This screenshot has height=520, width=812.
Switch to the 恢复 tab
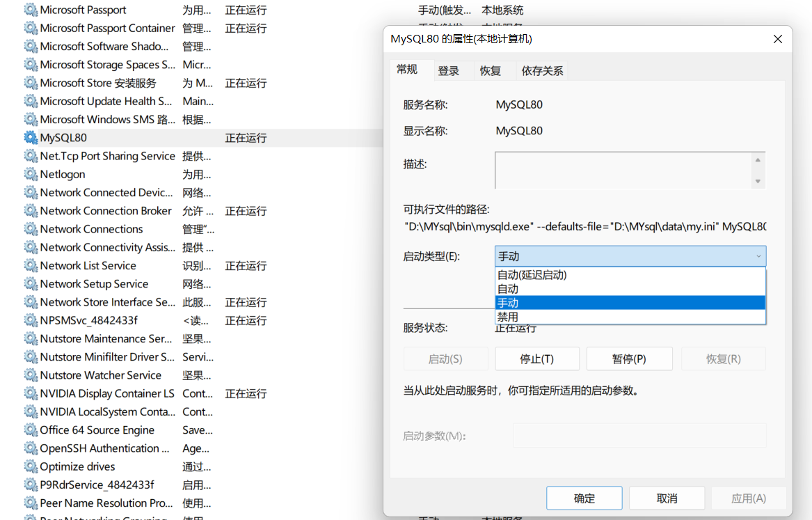point(490,71)
